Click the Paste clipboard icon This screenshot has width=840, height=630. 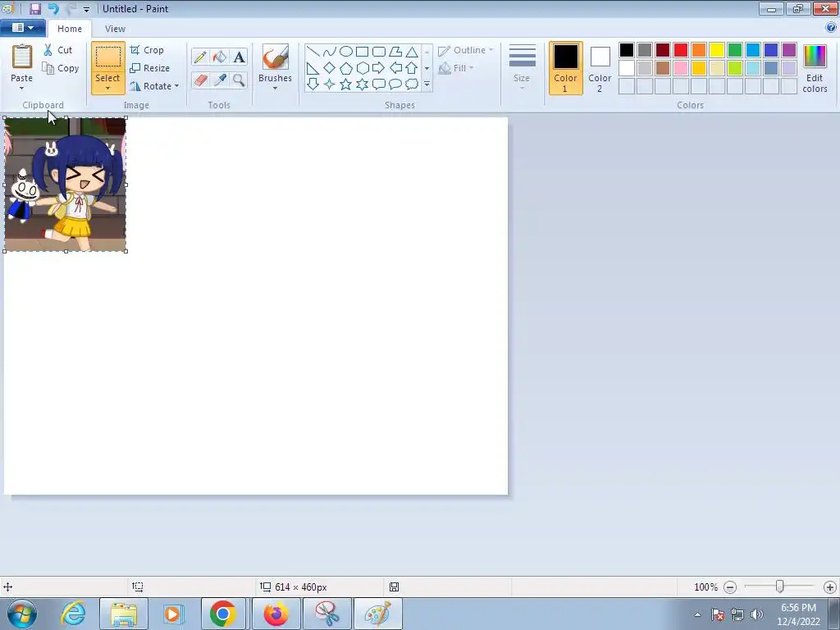coord(22,57)
